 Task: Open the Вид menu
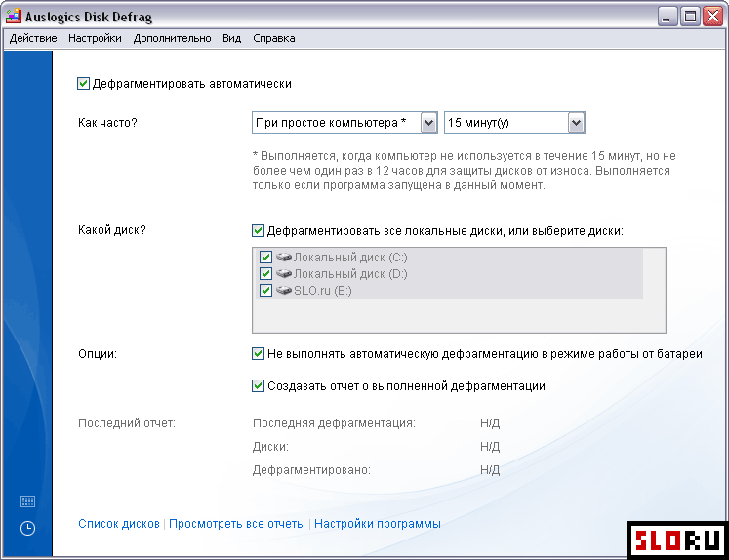tap(231, 38)
